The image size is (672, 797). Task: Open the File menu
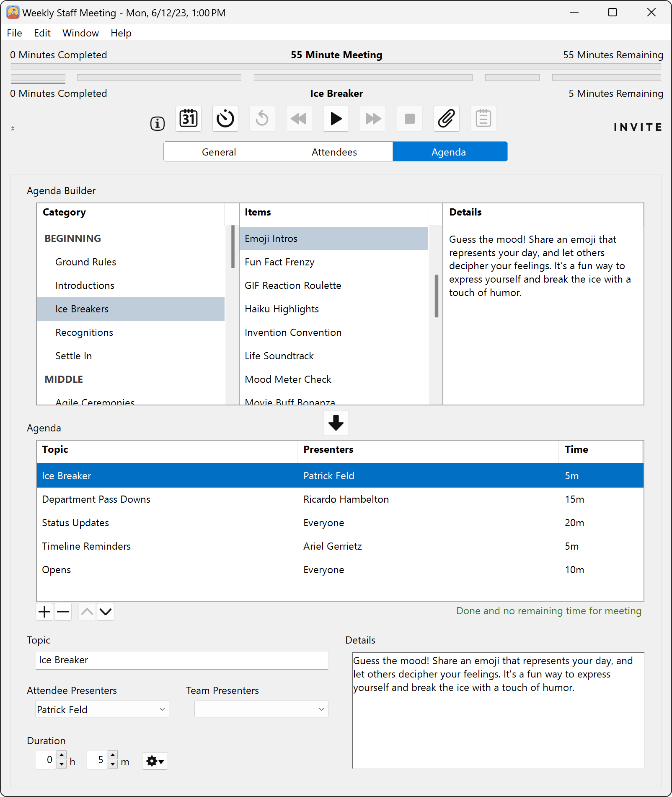click(x=14, y=33)
